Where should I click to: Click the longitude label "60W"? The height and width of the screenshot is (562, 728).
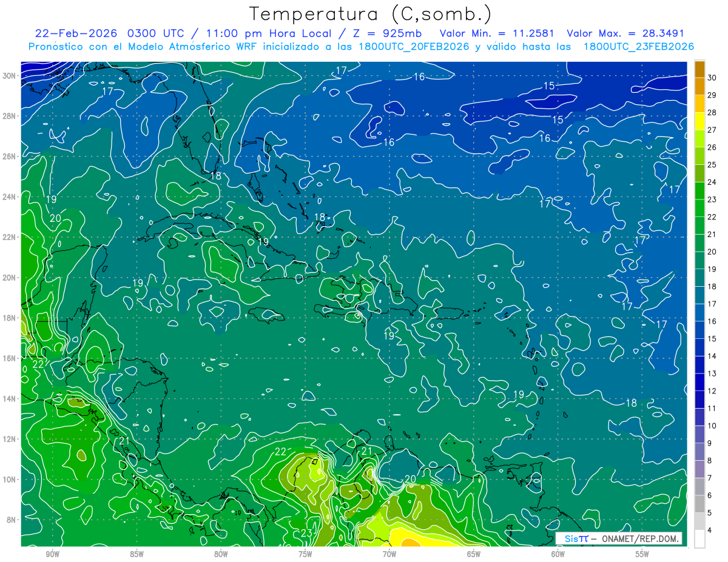pyautogui.click(x=558, y=554)
